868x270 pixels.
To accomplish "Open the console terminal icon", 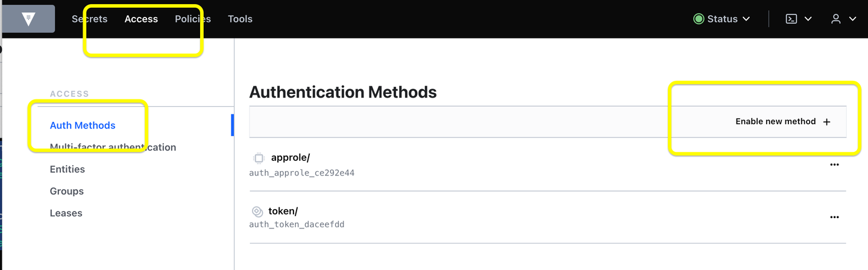I will 791,19.
